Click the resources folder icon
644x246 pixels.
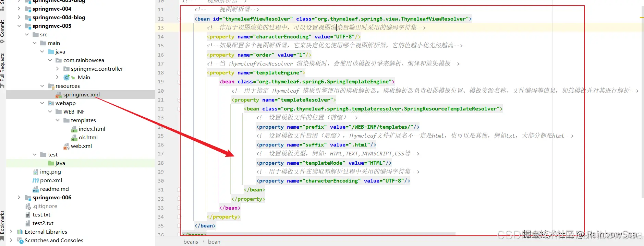click(51, 86)
